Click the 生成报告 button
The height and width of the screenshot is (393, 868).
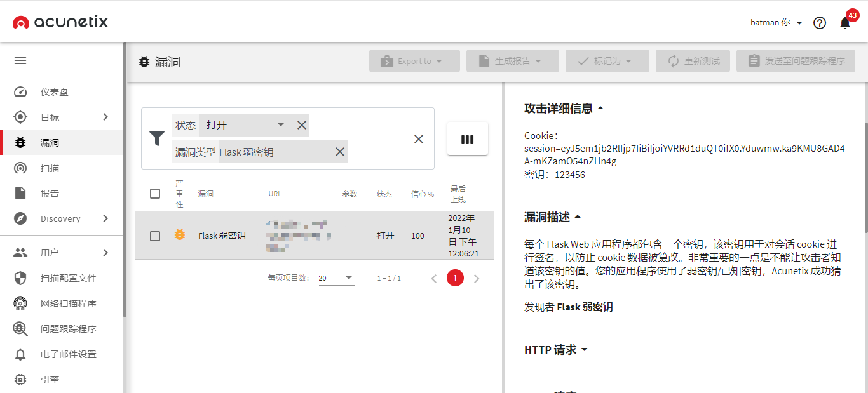513,61
